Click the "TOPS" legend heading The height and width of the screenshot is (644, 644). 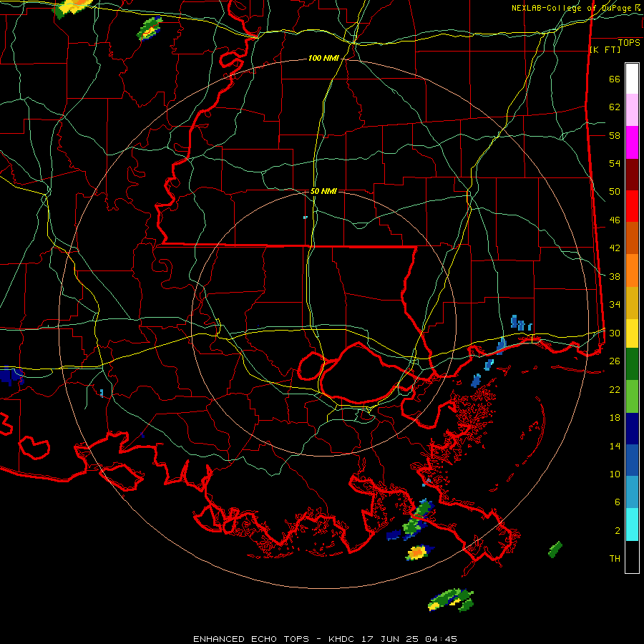[x=629, y=43]
